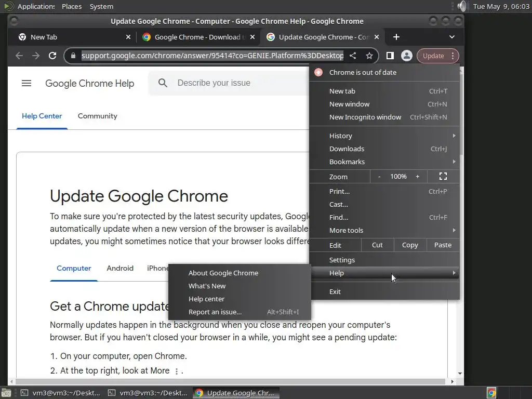Image resolution: width=532 pixels, height=399 pixels.
Task: Select New window menu entry
Action: click(385, 104)
